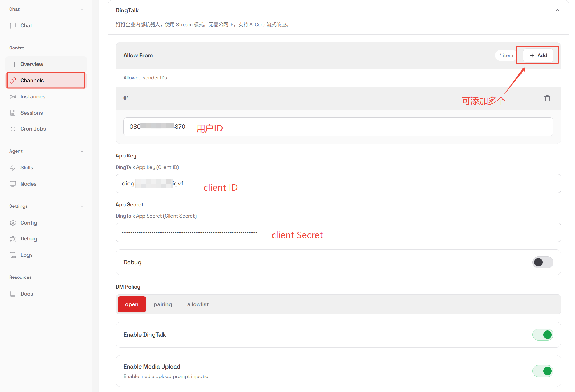The width and height of the screenshot is (575, 392).
Task: Click the Skills lightning bolt icon
Action: pyautogui.click(x=13, y=168)
